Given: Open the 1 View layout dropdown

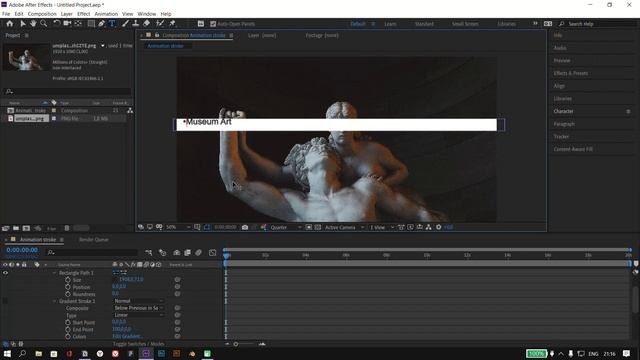Looking at the screenshot, I should (382, 227).
